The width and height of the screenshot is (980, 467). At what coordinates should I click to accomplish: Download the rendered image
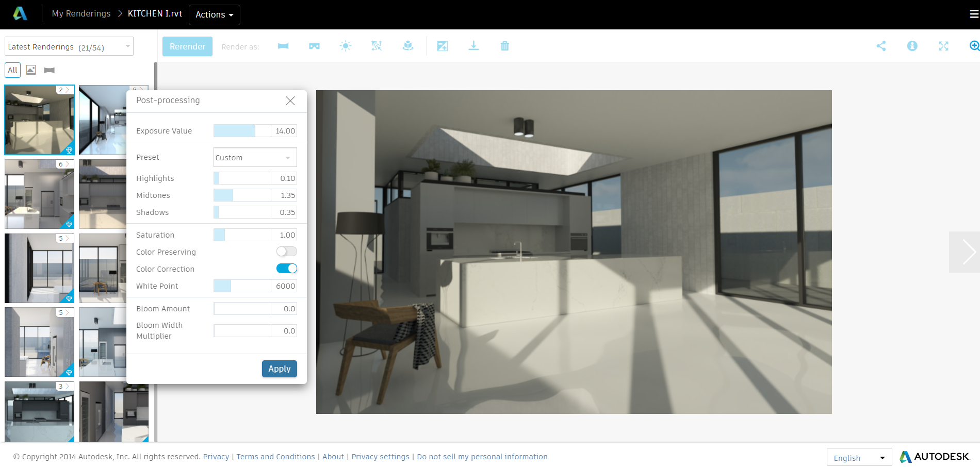pyautogui.click(x=473, y=46)
